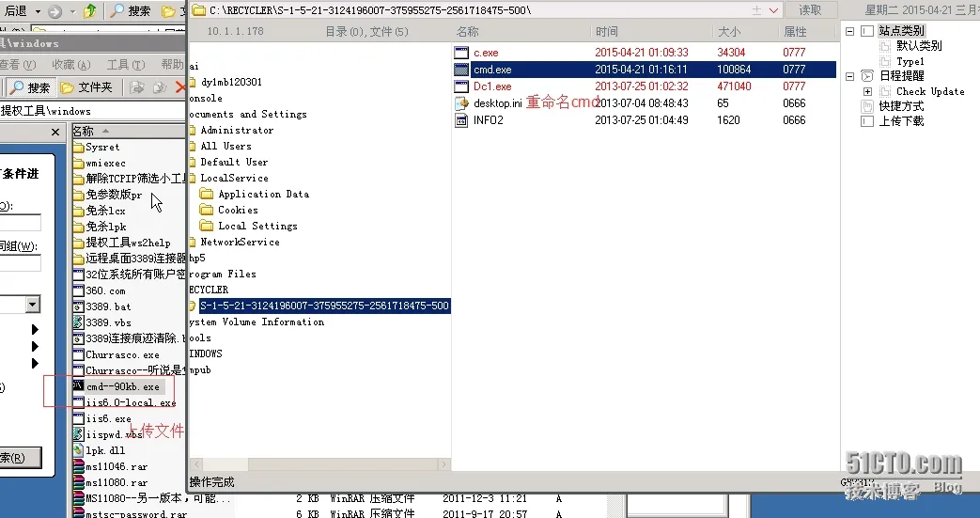Click the Dc1.exe file icon
980x518 pixels.
click(461, 86)
